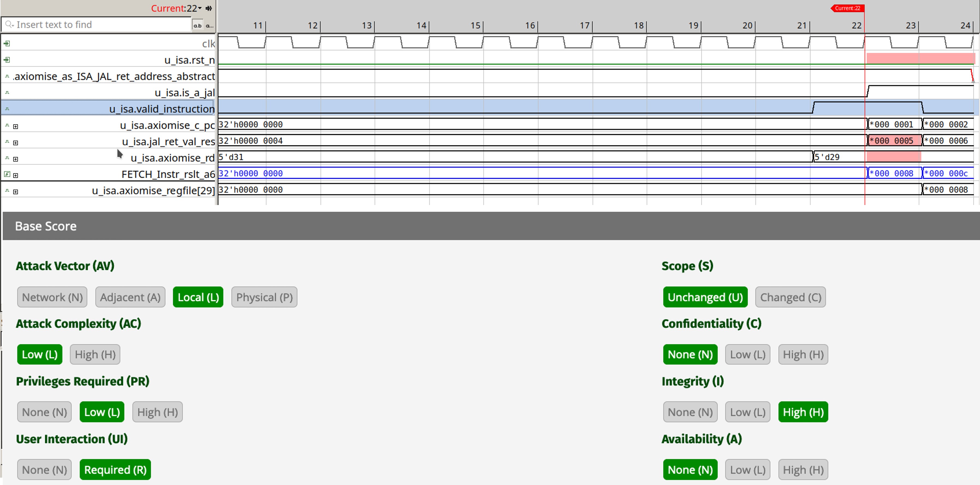Image resolution: width=980 pixels, height=485 pixels.
Task: Click the expression icon for FETCH_Instr_rslt_a6
Action: 7,174
